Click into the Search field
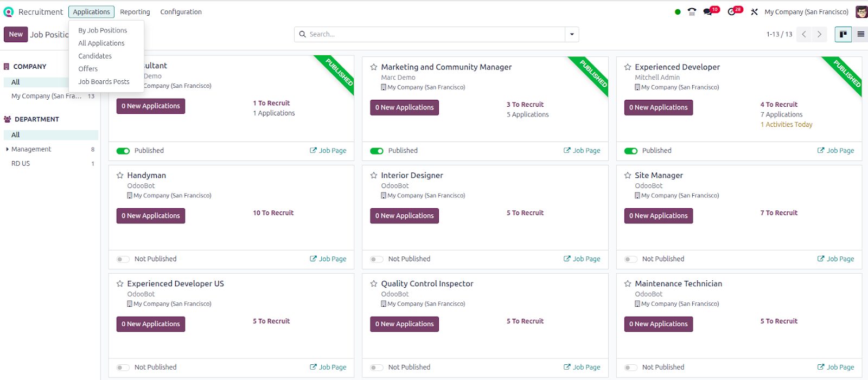Viewport: 868px width, 380px height. pyautogui.click(x=434, y=34)
